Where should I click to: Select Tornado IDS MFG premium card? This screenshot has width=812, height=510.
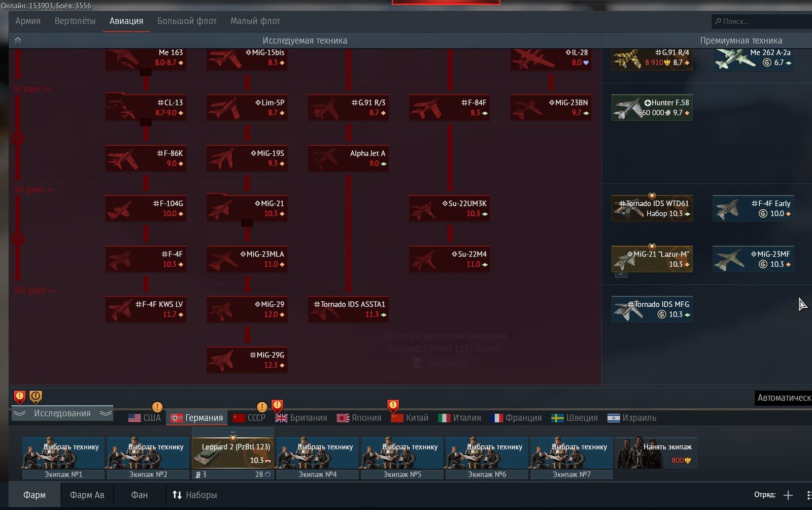[652, 309]
